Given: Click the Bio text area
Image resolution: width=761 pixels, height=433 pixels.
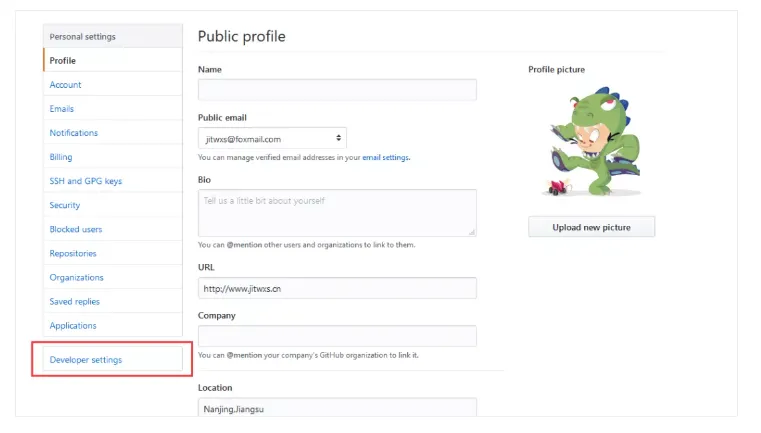Looking at the screenshot, I should coord(337,212).
